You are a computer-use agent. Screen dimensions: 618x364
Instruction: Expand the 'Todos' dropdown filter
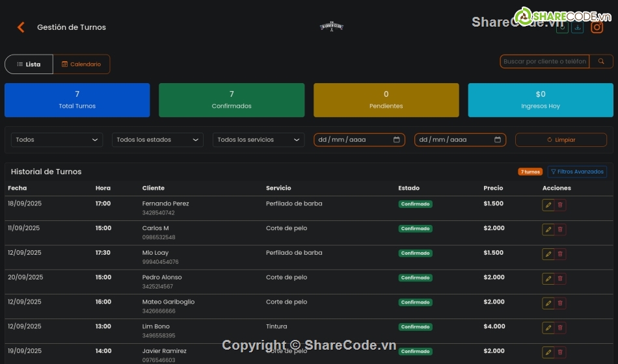click(x=57, y=140)
